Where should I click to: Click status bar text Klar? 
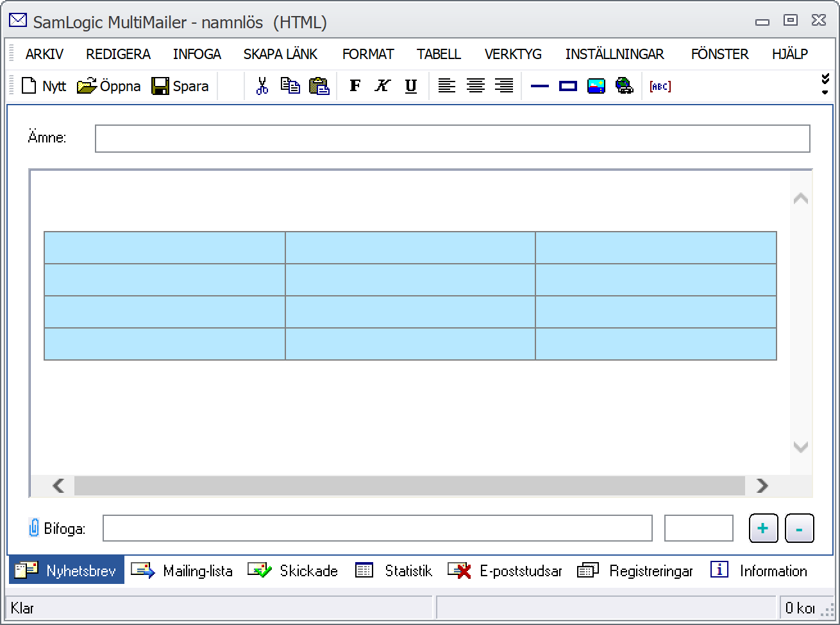pos(22,608)
